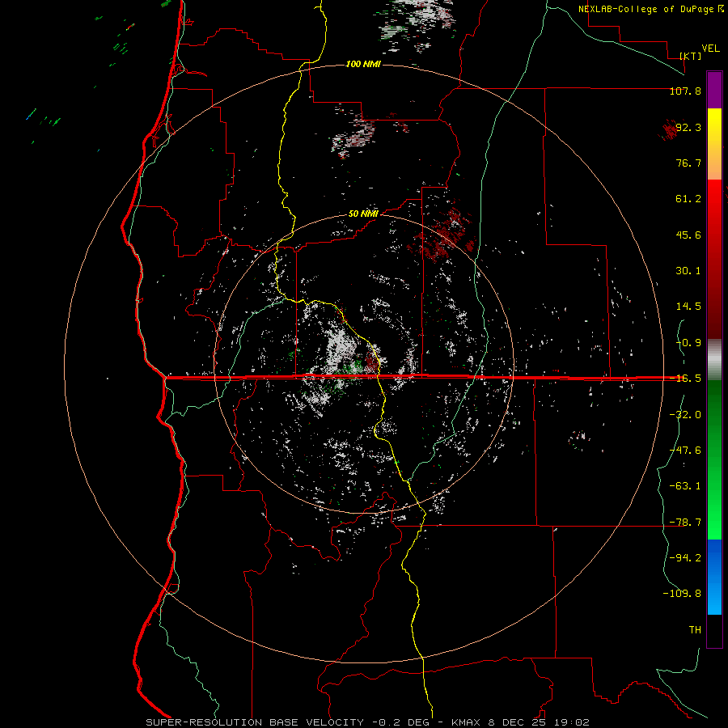The height and width of the screenshot is (728, 728).
Task: Click the -94.2 velocity scale value
Action: (x=685, y=557)
